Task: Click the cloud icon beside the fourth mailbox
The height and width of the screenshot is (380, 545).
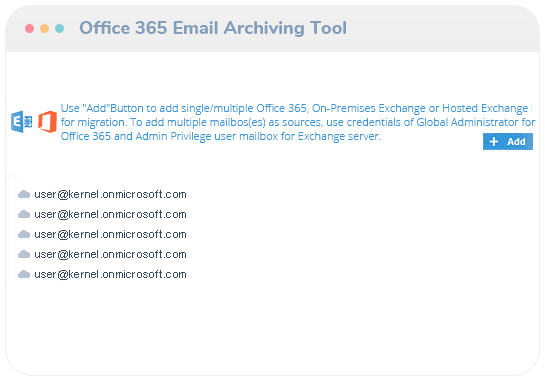Action: tap(24, 254)
